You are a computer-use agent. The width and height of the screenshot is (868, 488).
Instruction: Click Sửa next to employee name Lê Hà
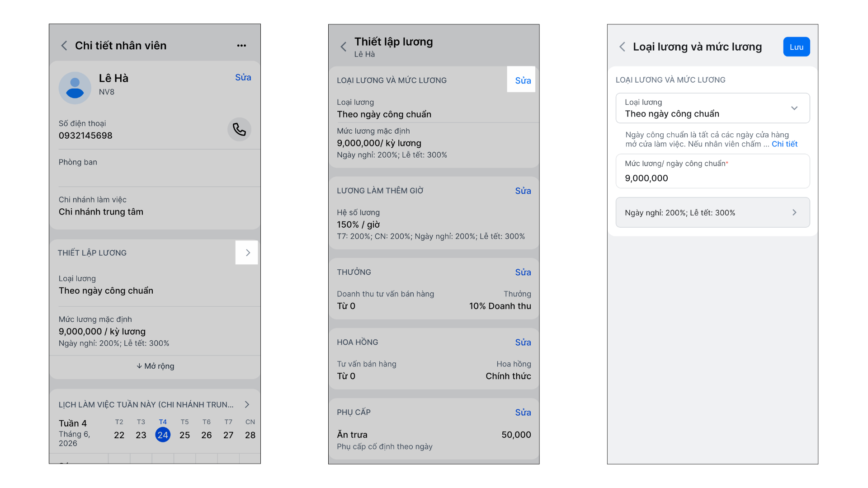tap(243, 77)
